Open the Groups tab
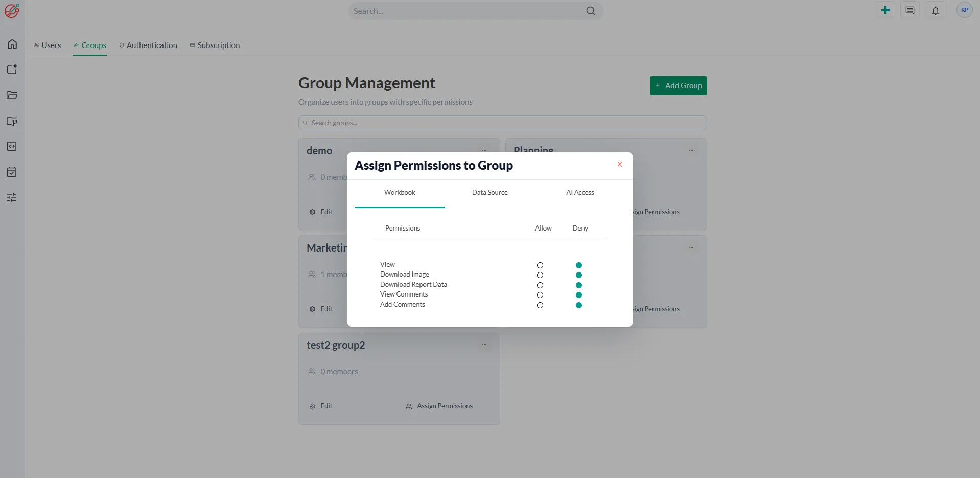This screenshot has width=980, height=478. [90, 45]
